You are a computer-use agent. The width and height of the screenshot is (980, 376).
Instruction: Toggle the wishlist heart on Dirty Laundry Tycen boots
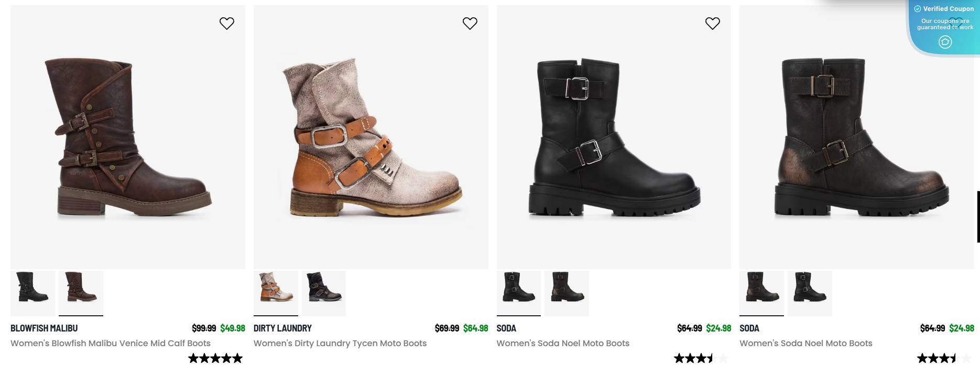470,23
